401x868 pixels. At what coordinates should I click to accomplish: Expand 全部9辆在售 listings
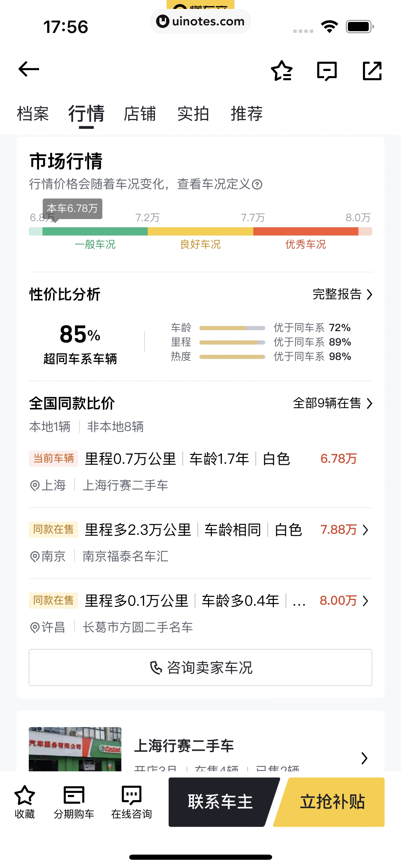coord(332,403)
